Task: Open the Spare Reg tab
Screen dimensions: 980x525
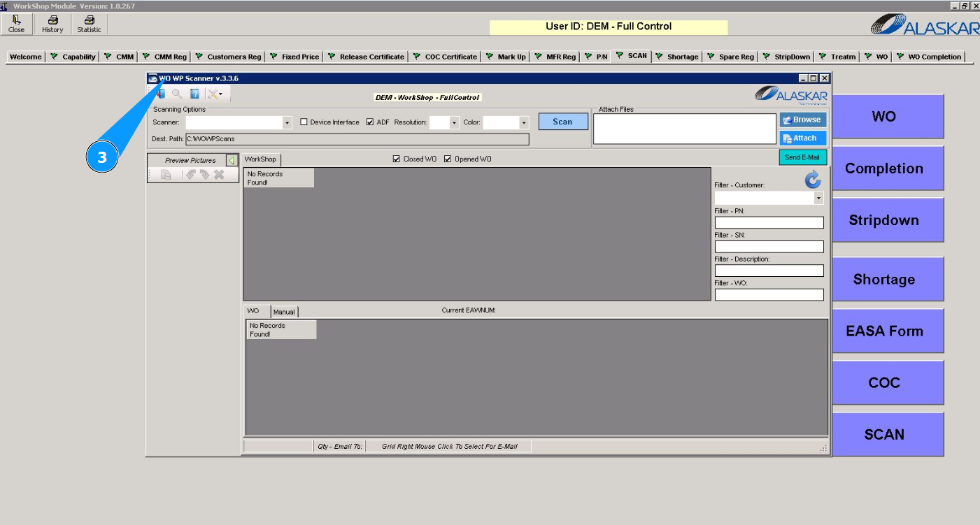Action: [x=731, y=57]
